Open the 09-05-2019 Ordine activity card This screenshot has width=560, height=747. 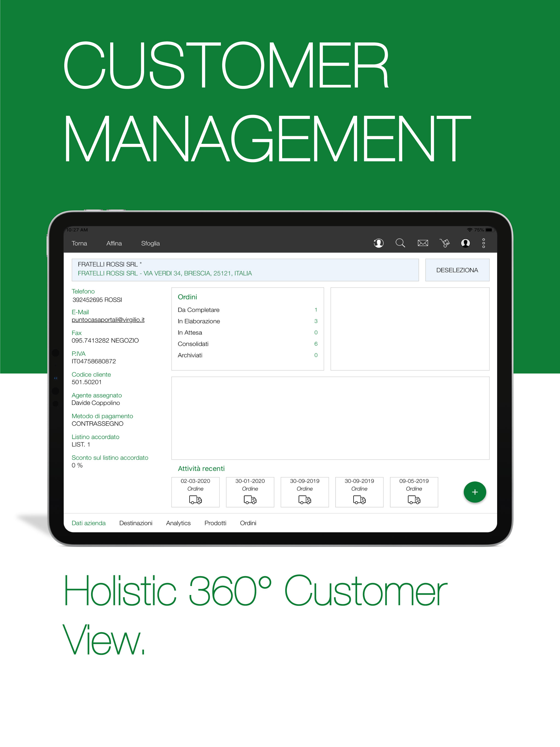414,492
